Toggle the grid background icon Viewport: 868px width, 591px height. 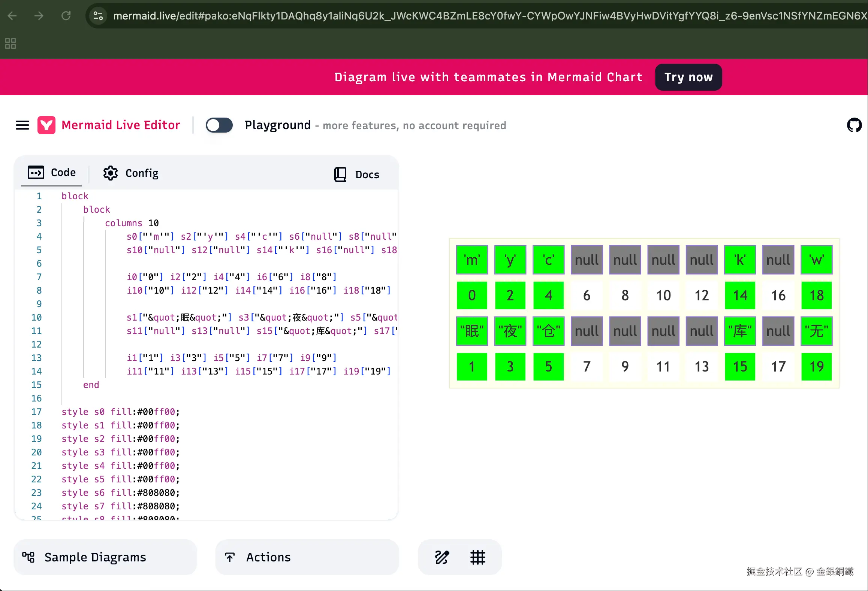click(x=478, y=557)
